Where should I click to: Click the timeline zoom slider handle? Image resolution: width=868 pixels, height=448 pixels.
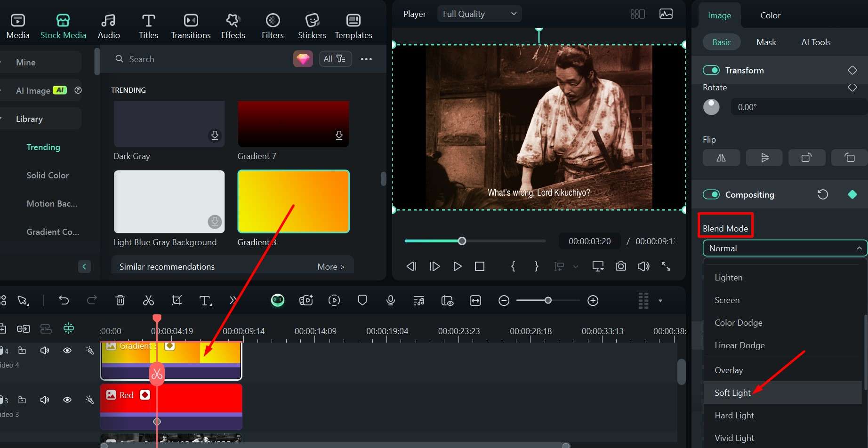pyautogui.click(x=548, y=300)
